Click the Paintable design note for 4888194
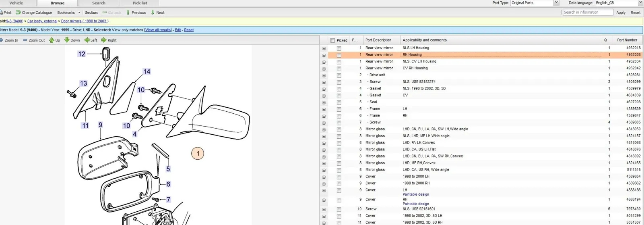 (x=416, y=204)
